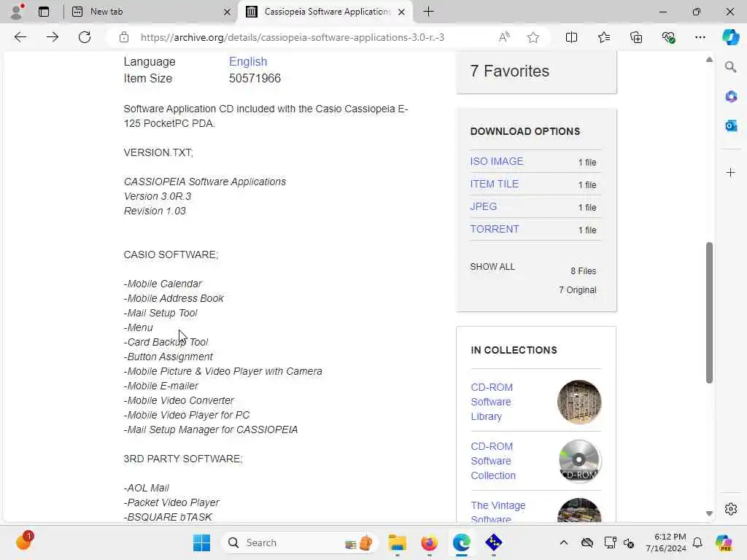The height and width of the screenshot is (560, 747).
Task: Open sidebar search tool
Action: (x=730, y=67)
